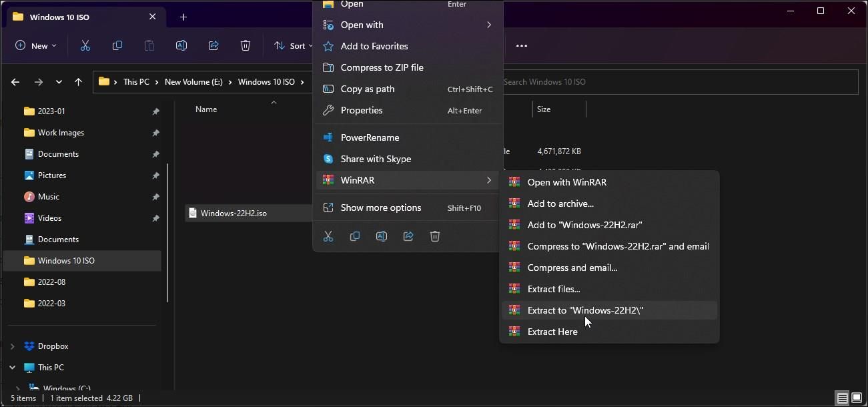Viewport: 868px width, 407px height.
Task: Sort by the Name column header
Action: pos(206,109)
